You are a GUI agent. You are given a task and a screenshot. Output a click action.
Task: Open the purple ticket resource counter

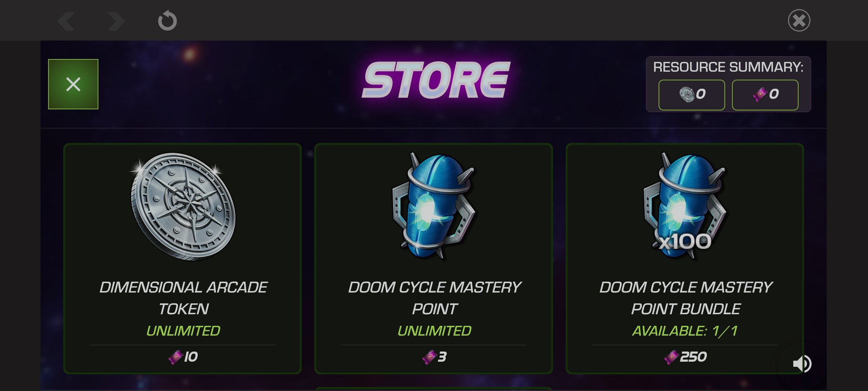click(x=765, y=95)
